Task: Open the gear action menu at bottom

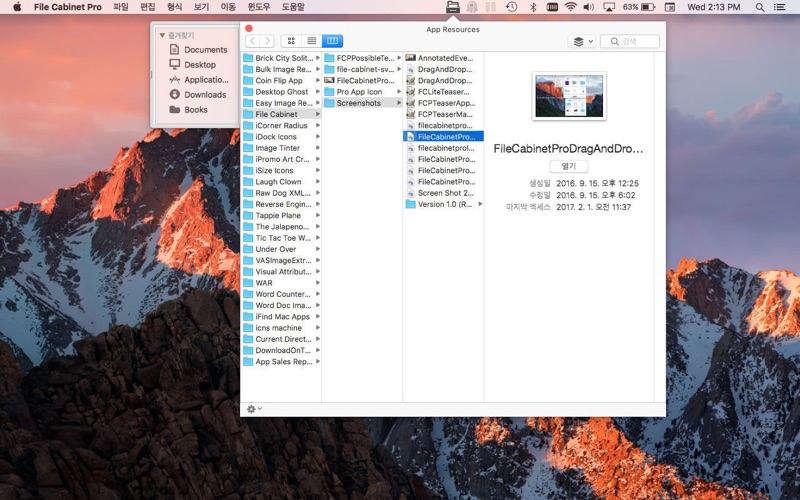Action: (254, 409)
